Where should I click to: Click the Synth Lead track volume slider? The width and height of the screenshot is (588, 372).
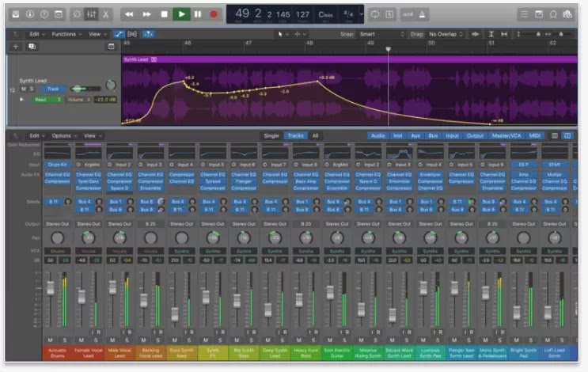pyautogui.click(x=85, y=89)
